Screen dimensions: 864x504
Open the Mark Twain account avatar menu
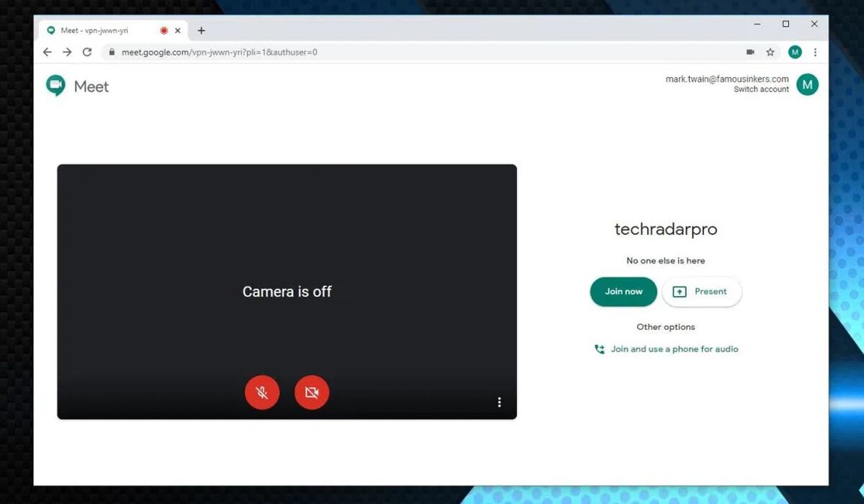point(808,84)
